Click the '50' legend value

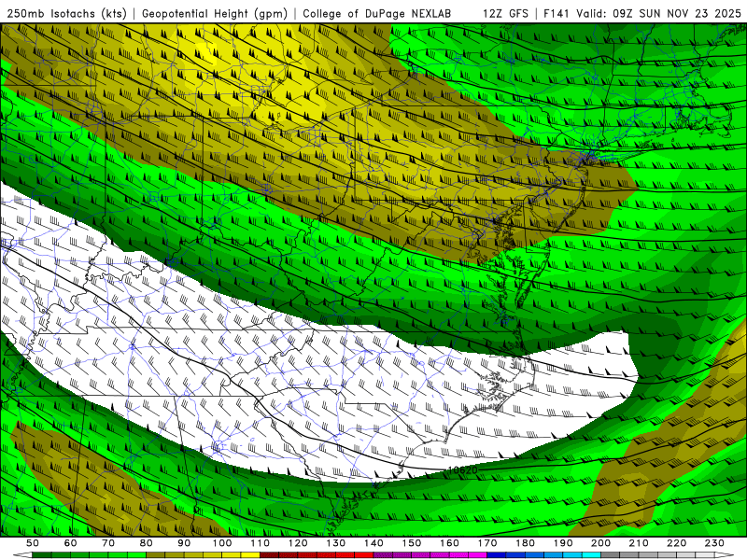tap(33, 543)
